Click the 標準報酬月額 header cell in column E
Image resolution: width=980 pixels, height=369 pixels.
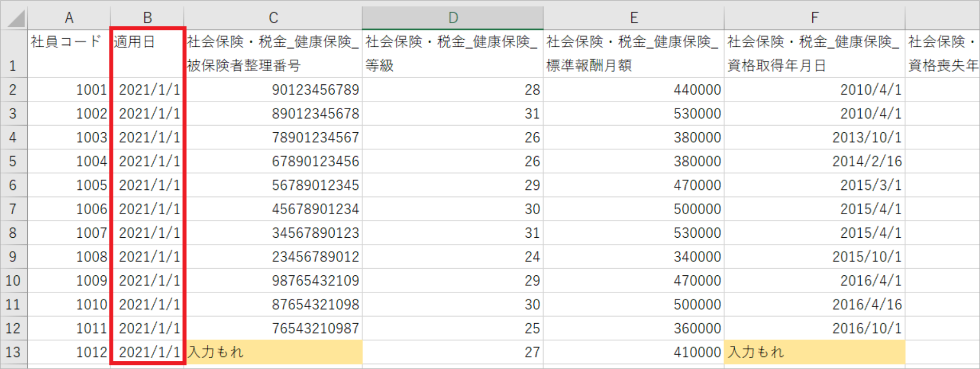[x=633, y=54]
